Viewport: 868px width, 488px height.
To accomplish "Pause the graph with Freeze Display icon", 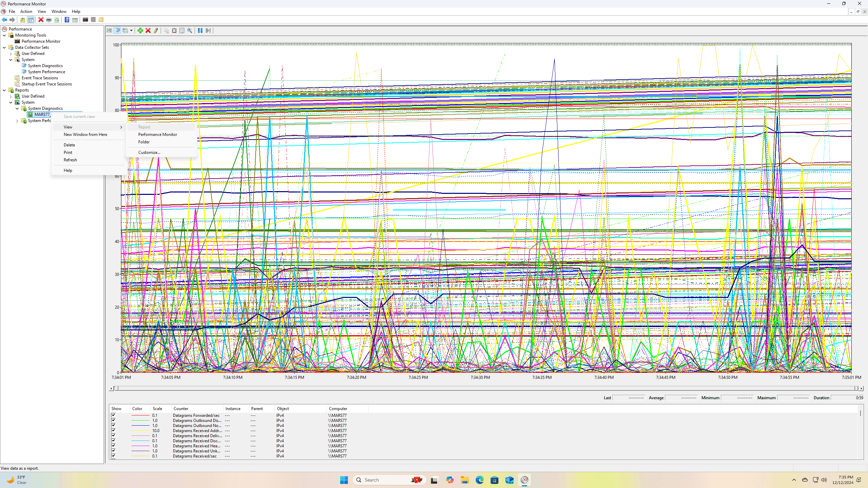I will pos(200,30).
